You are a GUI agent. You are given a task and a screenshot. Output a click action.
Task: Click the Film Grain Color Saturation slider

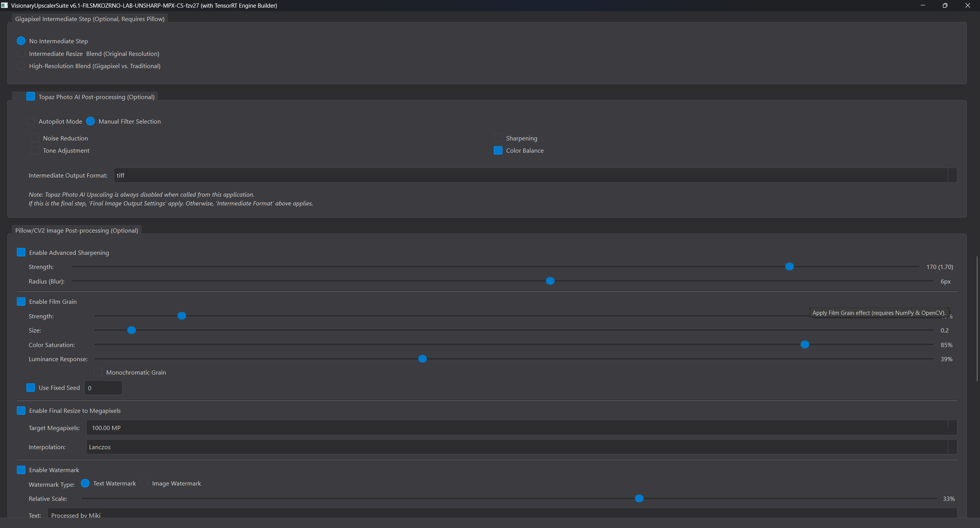click(x=805, y=345)
